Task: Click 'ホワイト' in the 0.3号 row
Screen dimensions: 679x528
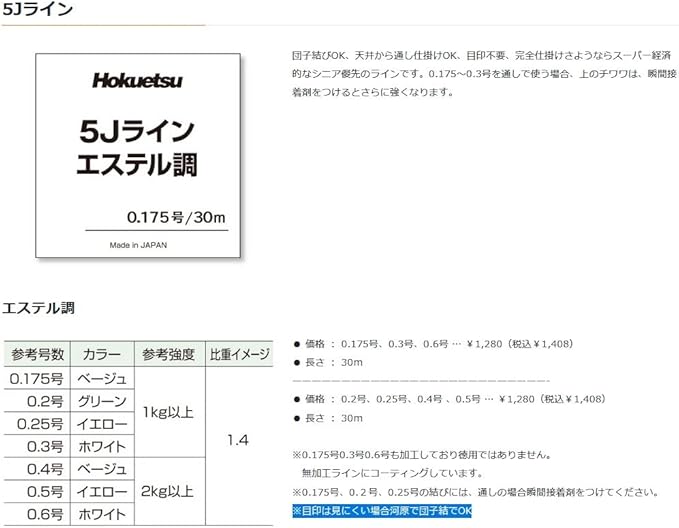Action: pyautogui.click(x=102, y=446)
